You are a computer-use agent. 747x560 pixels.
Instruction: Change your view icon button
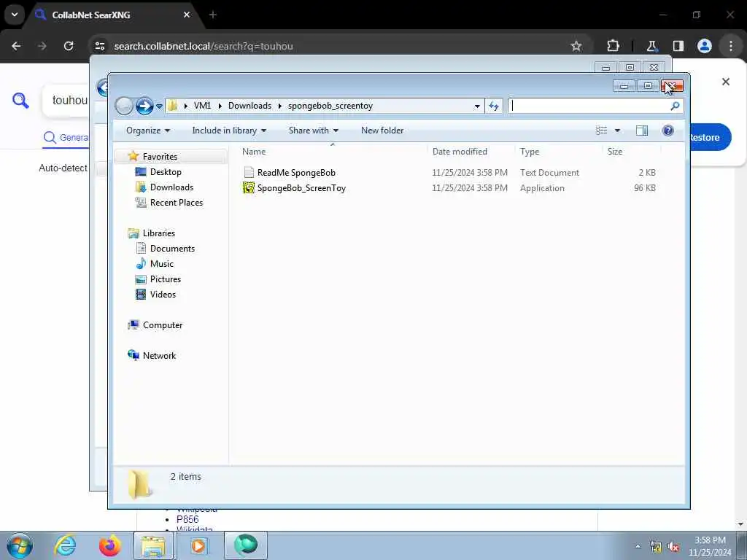point(602,131)
